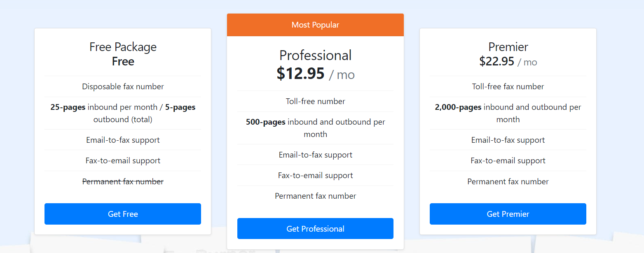Click Fax-to-email support in Premier plan
644x253 pixels.
point(508,161)
